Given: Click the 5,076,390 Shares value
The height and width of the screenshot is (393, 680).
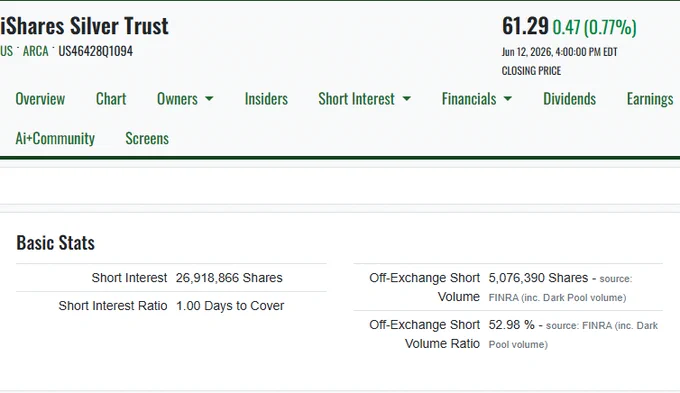Looking at the screenshot, I should tap(538, 278).
